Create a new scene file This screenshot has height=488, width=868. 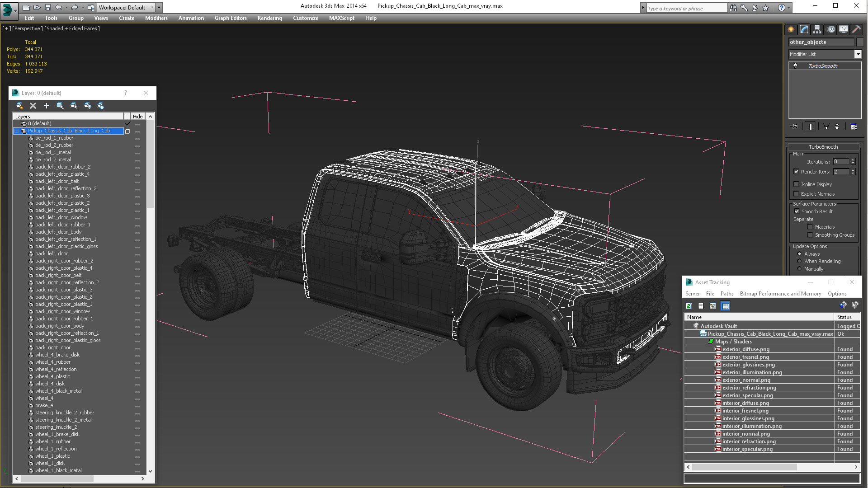[x=26, y=7]
